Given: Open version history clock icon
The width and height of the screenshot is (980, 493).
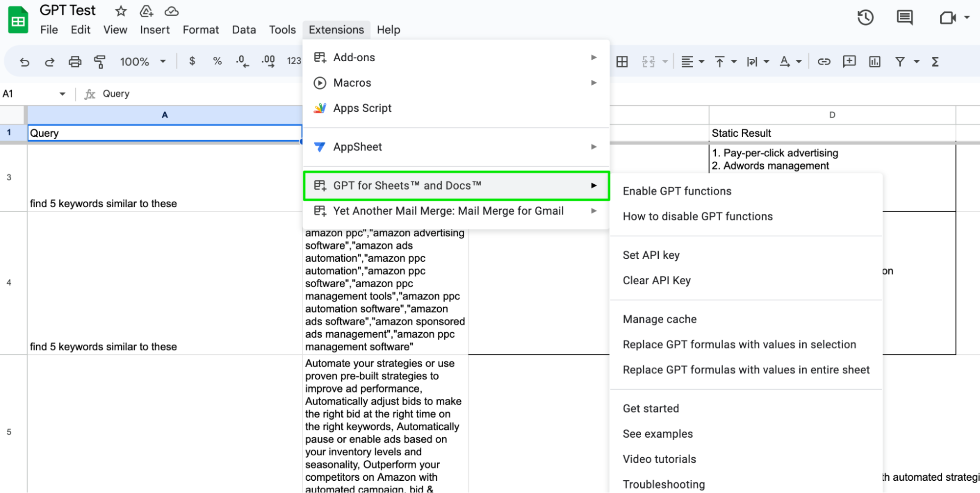Looking at the screenshot, I should point(865,18).
